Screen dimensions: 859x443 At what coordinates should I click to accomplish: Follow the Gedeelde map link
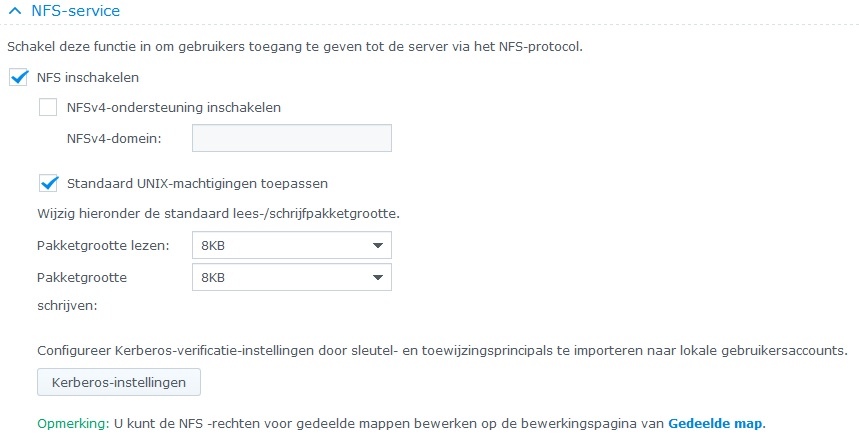[x=714, y=422]
